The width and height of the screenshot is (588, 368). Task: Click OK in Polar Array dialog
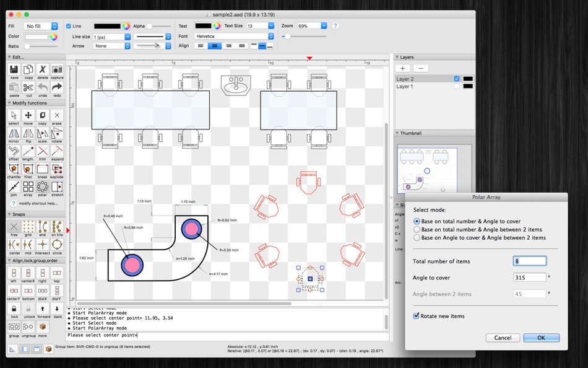coord(541,338)
